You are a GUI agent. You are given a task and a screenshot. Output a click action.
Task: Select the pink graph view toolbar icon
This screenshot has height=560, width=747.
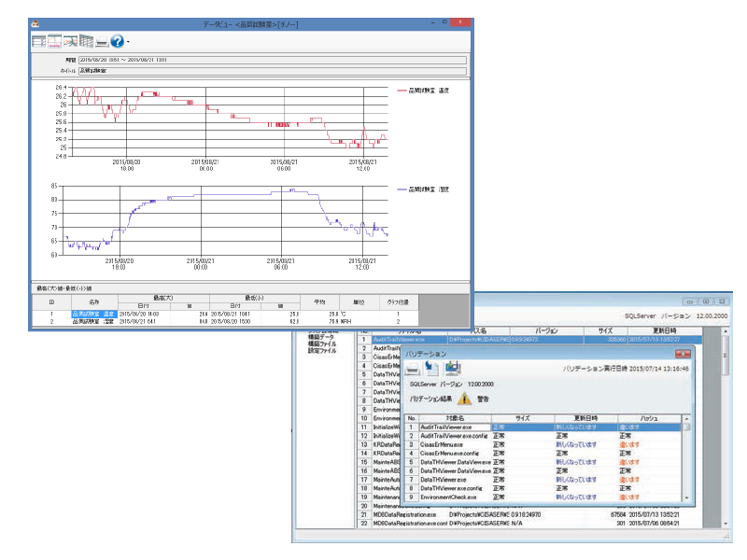[x=54, y=41]
